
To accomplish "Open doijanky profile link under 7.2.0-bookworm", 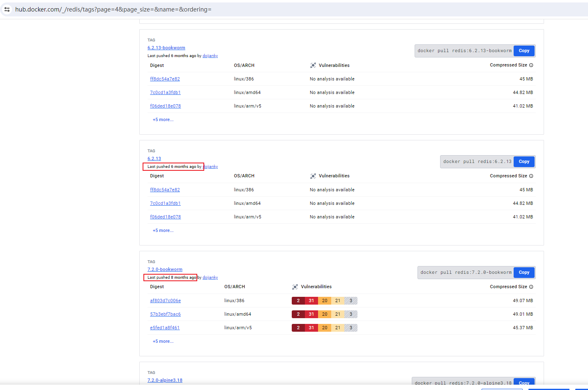I will pos(210,278).
